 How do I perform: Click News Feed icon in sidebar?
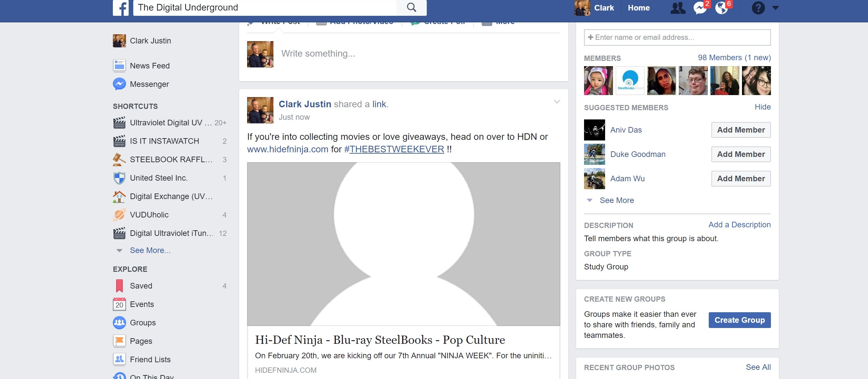pos(119,66)
